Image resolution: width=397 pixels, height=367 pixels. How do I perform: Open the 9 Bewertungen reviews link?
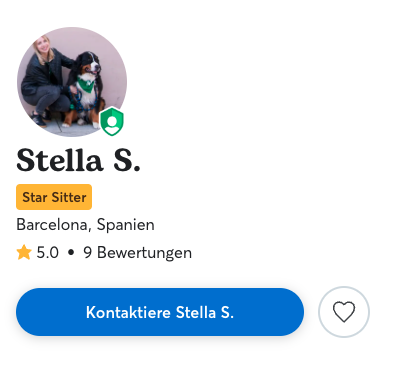138,253
